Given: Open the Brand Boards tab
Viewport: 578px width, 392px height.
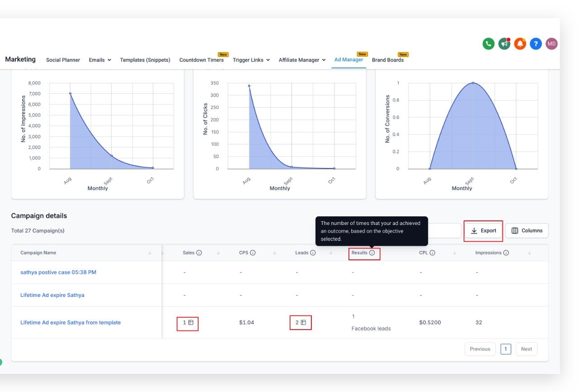Looking at the screenshot, I should point(388,60).
